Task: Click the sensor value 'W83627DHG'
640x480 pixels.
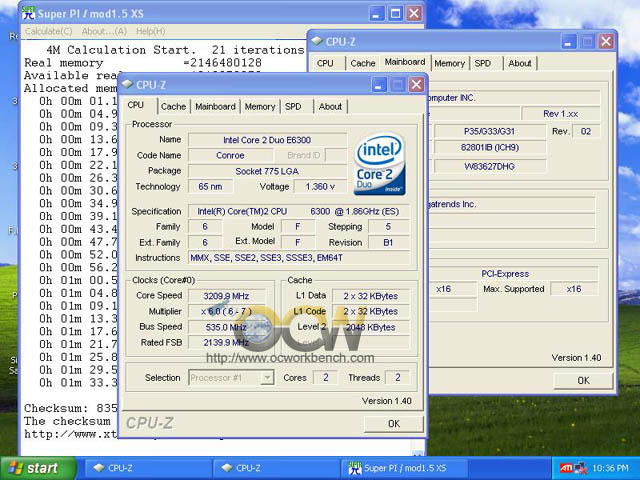Action: point(490,166)
